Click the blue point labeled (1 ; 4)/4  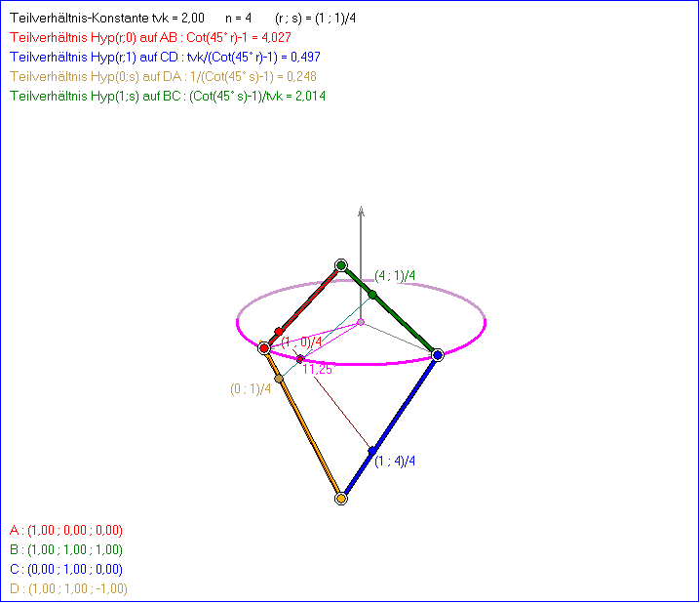pyautogui.click(x=372, y=451)
